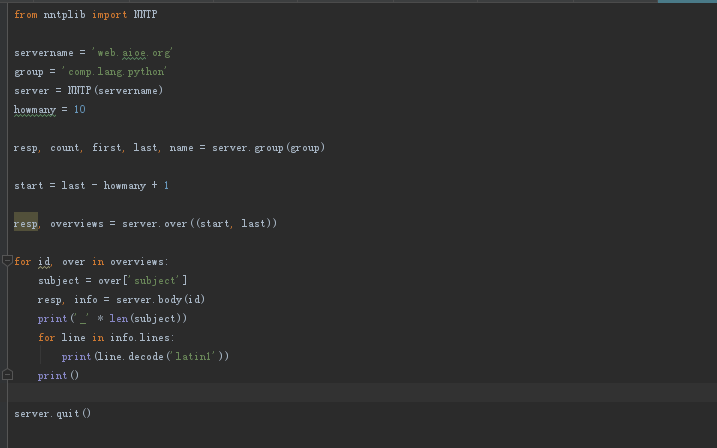Click the empty print() statement
The image size is (717, 448).
pos(59,376)
